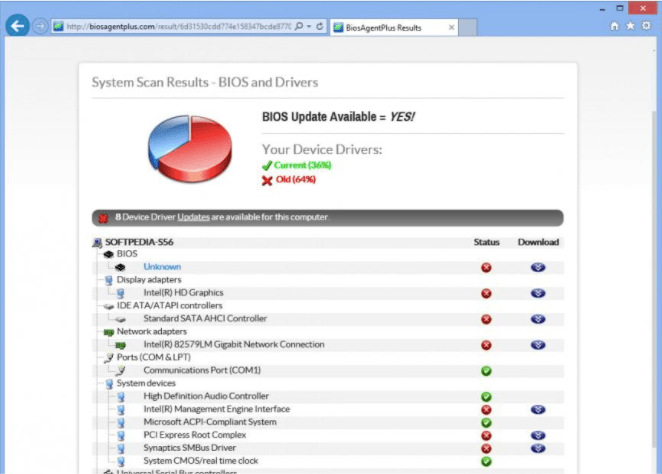Image resolution: width=662 pixels, height=474 pixels.
Task: Click Intel(R) Management Engine Interface entry
Action: [217, 409]
